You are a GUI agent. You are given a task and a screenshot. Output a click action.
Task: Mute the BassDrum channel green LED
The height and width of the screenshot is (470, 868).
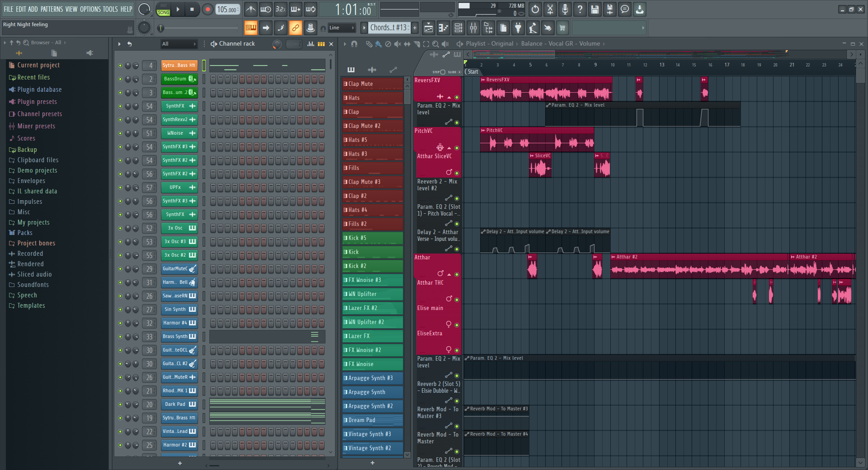(x=120, y=79)
